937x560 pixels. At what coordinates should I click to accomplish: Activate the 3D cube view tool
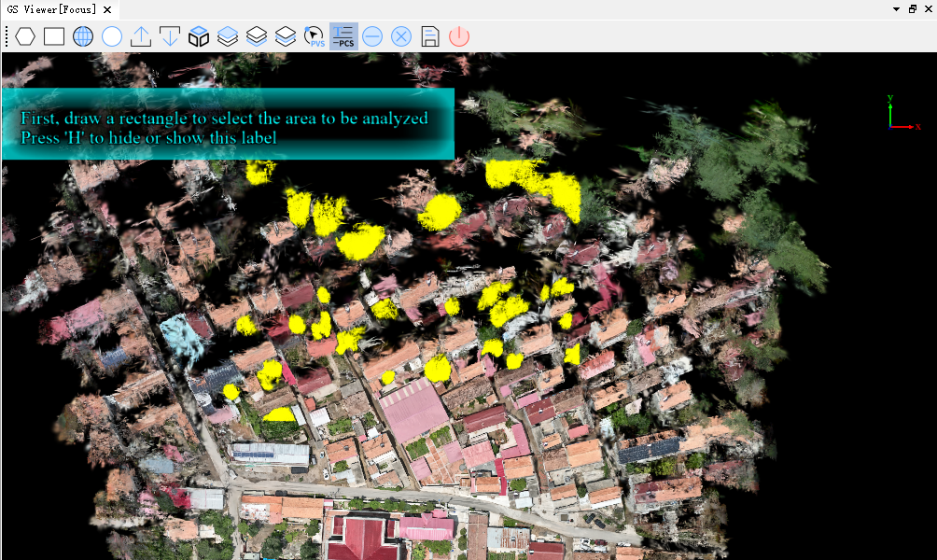tap(199, 36)
